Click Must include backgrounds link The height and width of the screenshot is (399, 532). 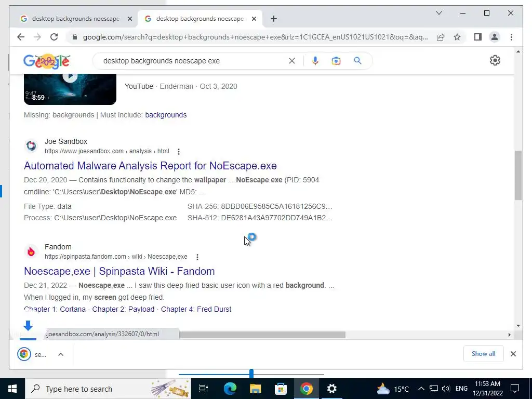166,115
